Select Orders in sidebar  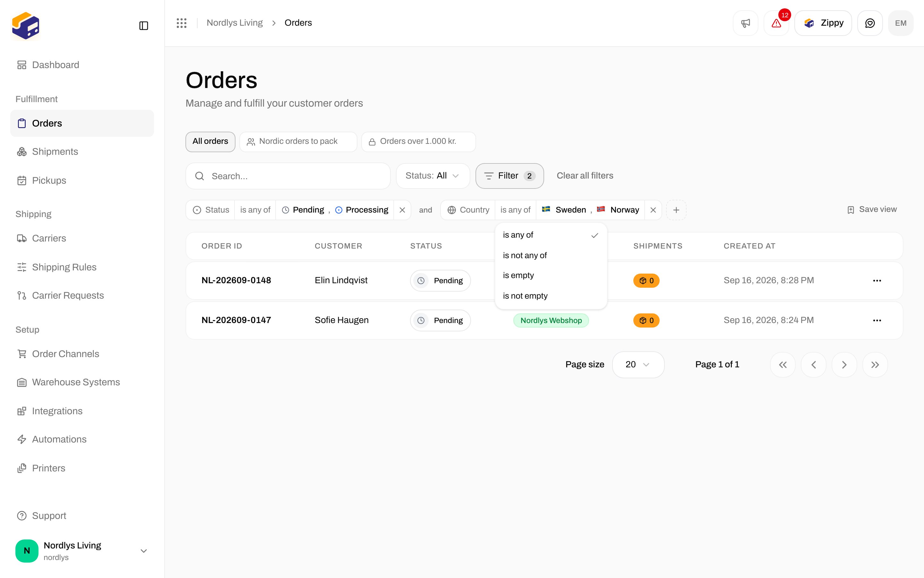[82, 123]
